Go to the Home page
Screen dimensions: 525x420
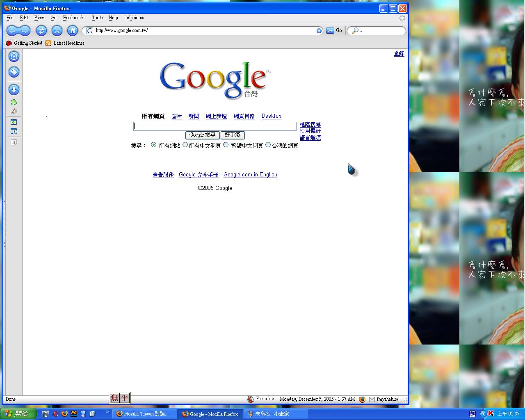tap(73, 30)
